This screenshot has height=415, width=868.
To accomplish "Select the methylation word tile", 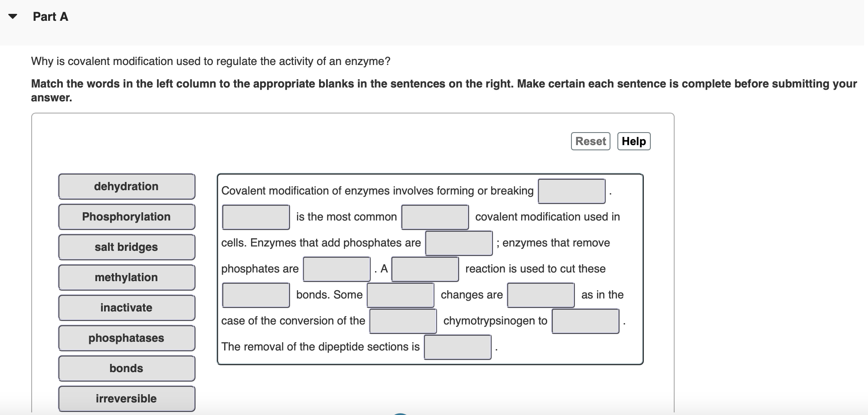I will 126,277.
